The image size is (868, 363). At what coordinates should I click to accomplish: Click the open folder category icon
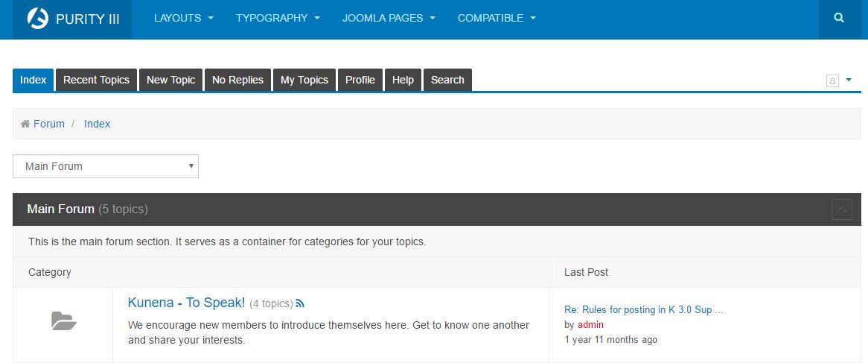[x=64, y=321]
